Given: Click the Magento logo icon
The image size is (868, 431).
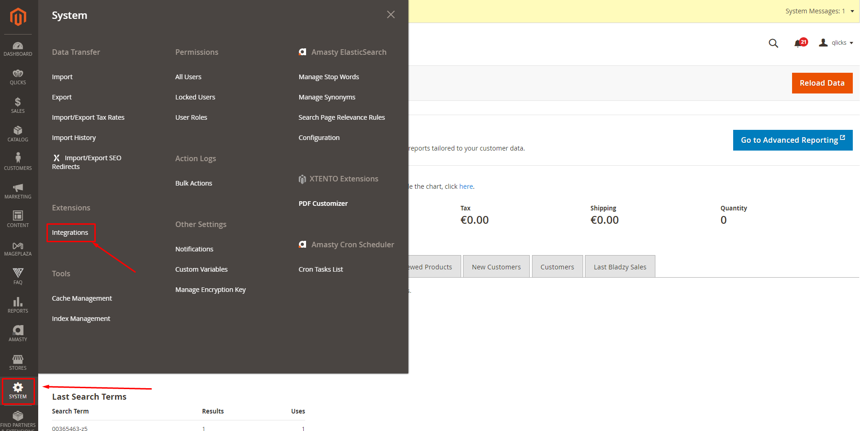Looking at the screenshot, I should [18, 17].
